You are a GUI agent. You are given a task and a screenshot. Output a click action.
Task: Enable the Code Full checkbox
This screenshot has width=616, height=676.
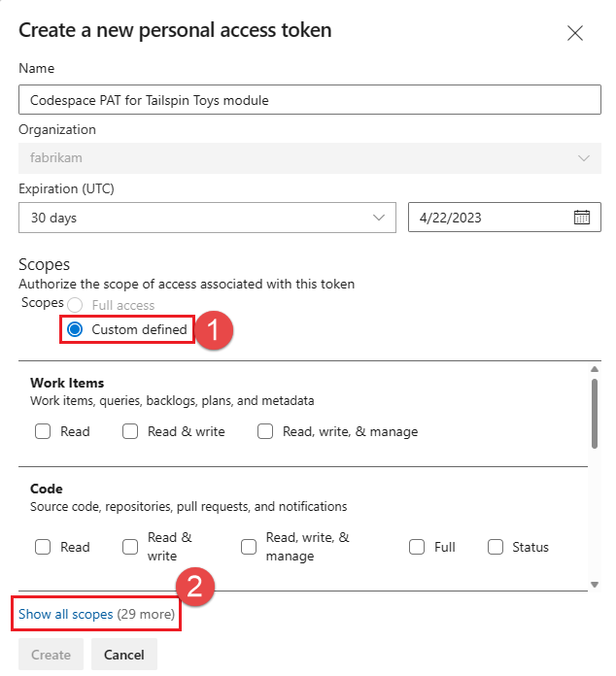(x=418, y=547)
